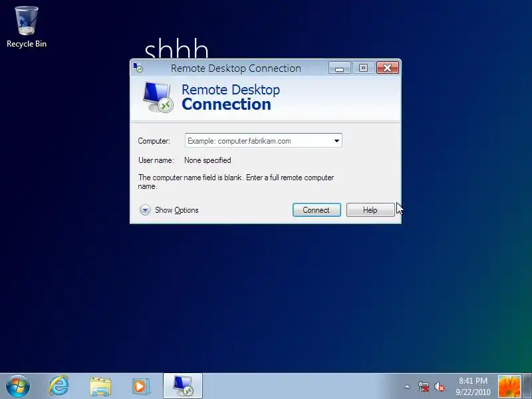Click the Remote Desktop title bar icon
This screenshot has height=399, width=532.
pyautogui.click(x=138, y=68)
